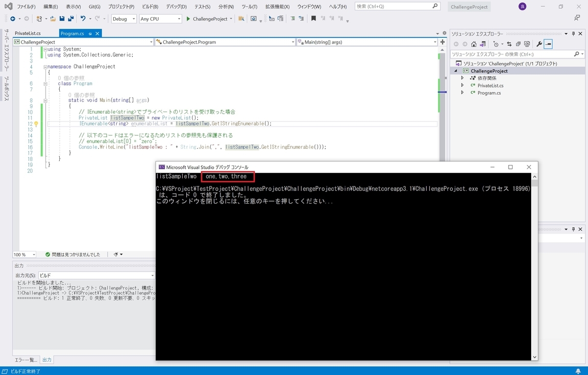Screen dimensions: 588x375
Task: Undo the last action with Undo icon
Action: click(x=83, y=19)
